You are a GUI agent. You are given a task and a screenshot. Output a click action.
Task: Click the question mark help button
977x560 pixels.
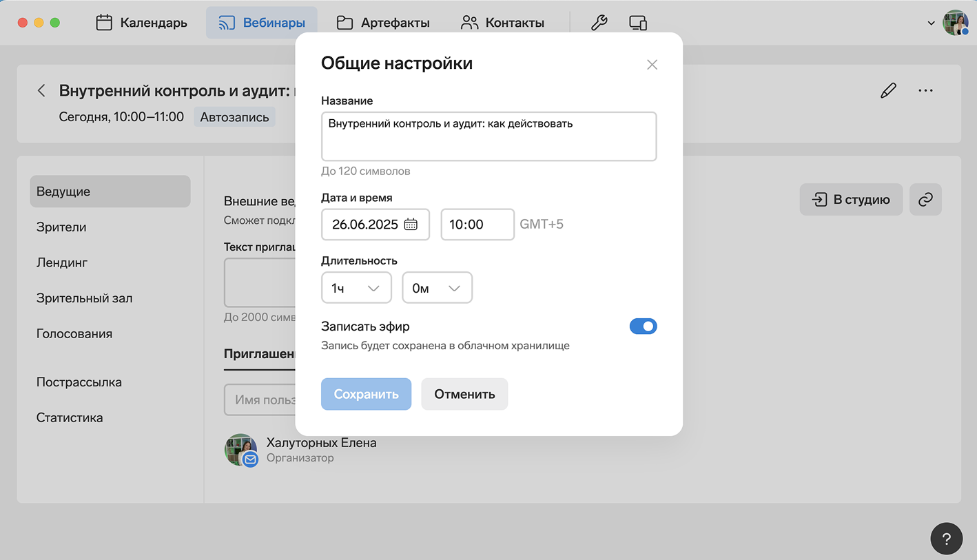[946, 539]
